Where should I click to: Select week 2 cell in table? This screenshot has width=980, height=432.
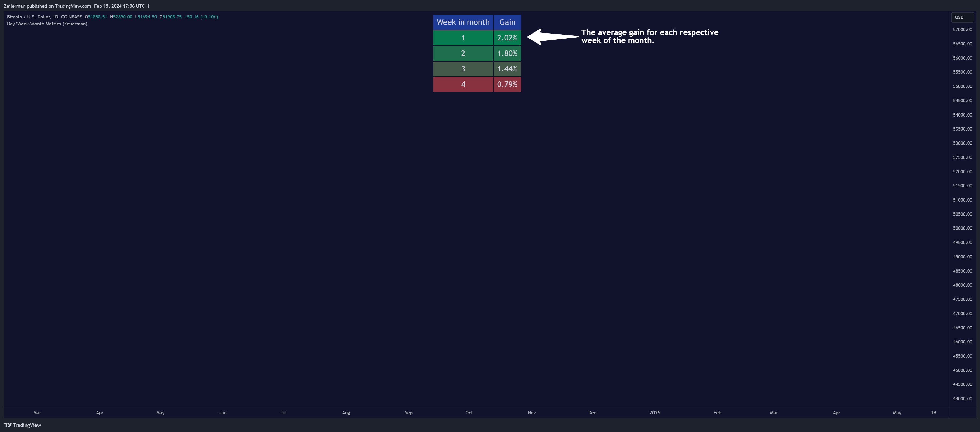point(463,53)
